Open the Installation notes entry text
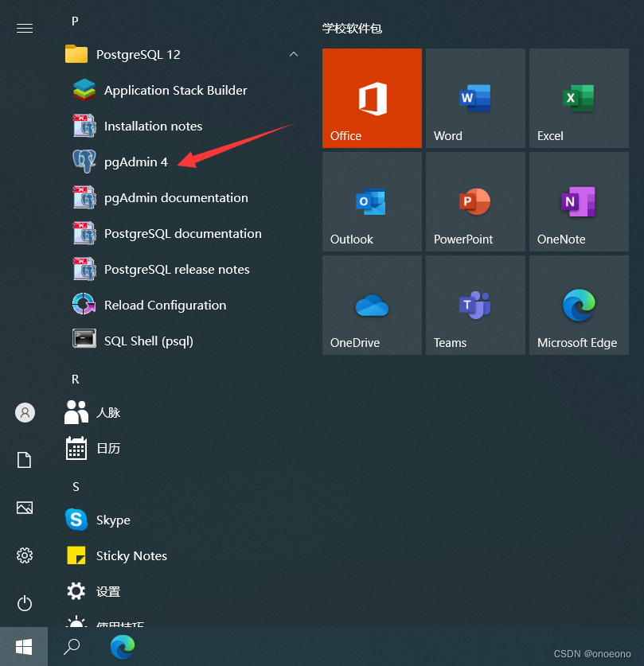Viewport: 644px width, 666px height. (153, 127)
